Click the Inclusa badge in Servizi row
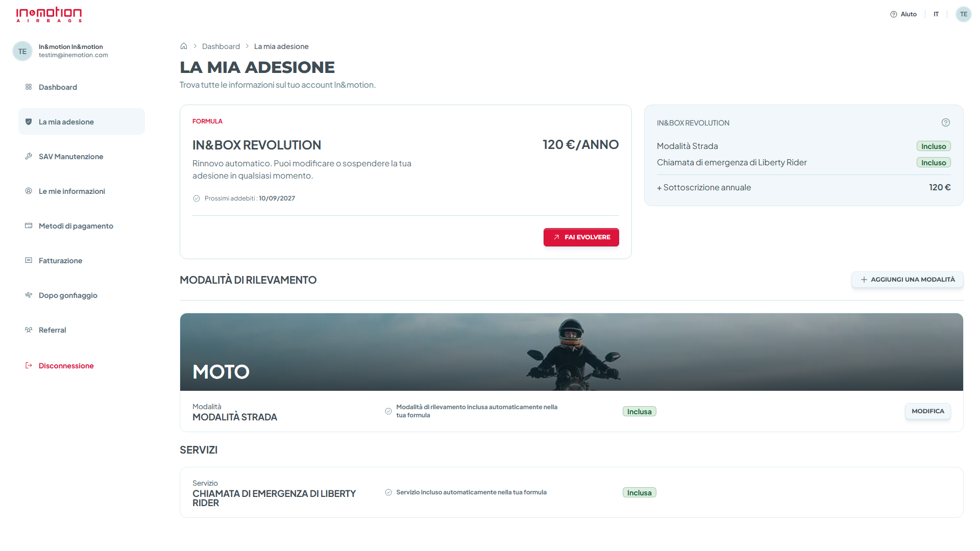 pyautogui.click(x=640, y=493)
